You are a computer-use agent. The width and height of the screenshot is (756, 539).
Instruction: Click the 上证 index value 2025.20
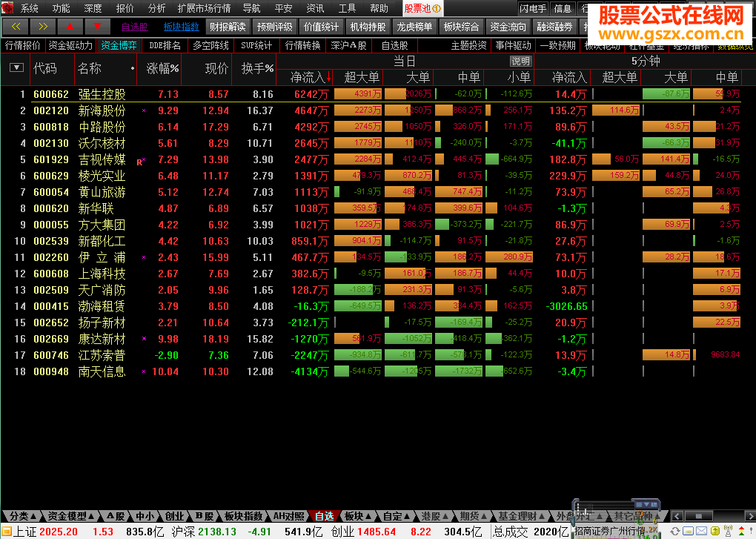pos(59,532)
